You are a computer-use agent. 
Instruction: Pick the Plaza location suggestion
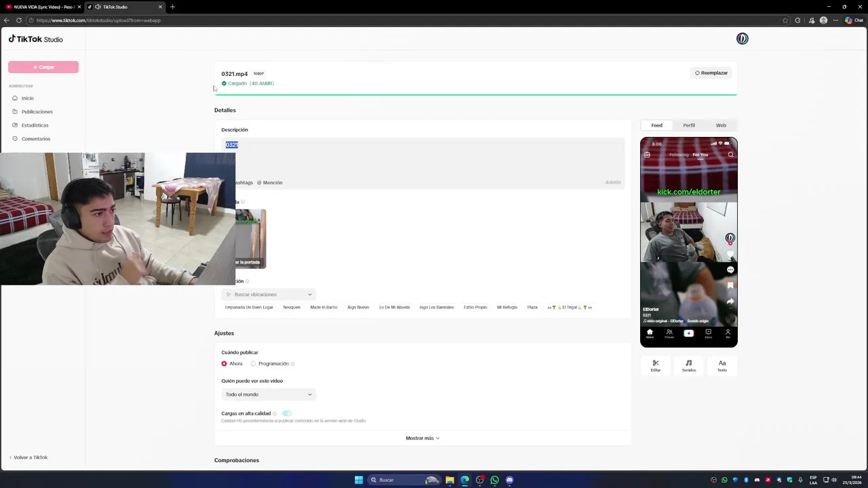[532, 307]
